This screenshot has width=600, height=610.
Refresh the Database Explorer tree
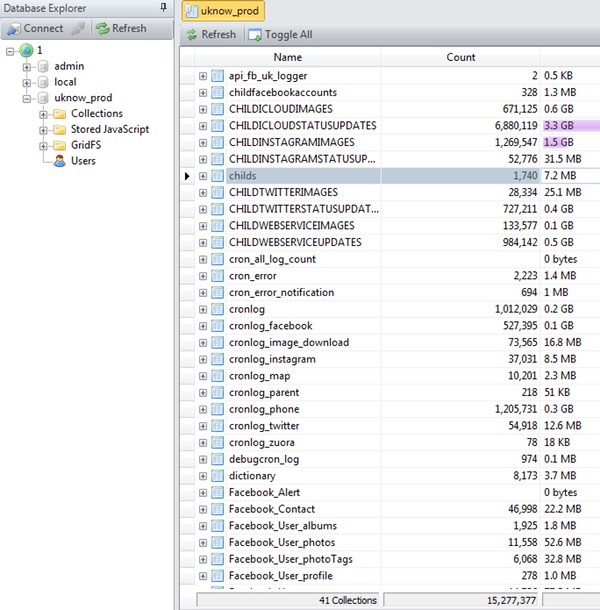(121, 28)
